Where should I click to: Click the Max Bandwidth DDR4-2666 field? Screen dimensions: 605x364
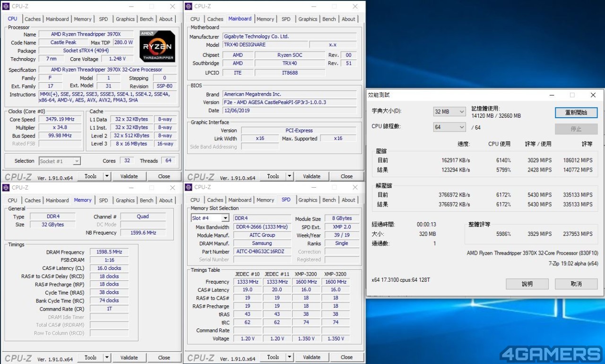point(262,227)
